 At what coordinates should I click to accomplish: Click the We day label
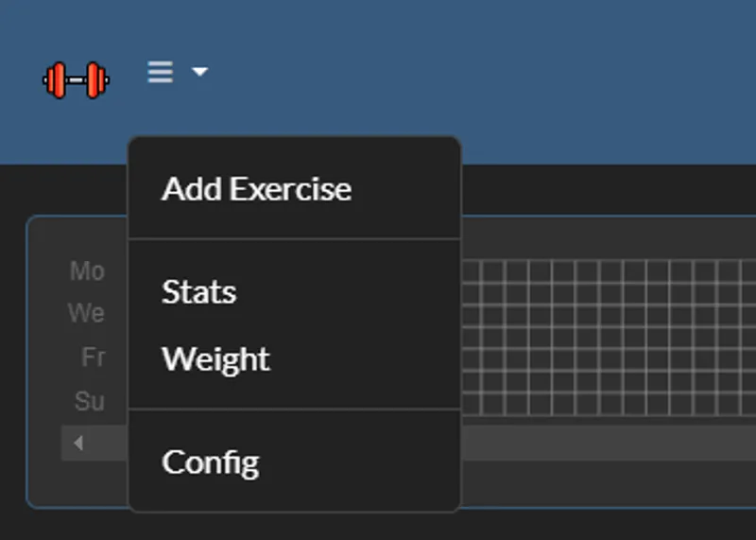point(86,313)
